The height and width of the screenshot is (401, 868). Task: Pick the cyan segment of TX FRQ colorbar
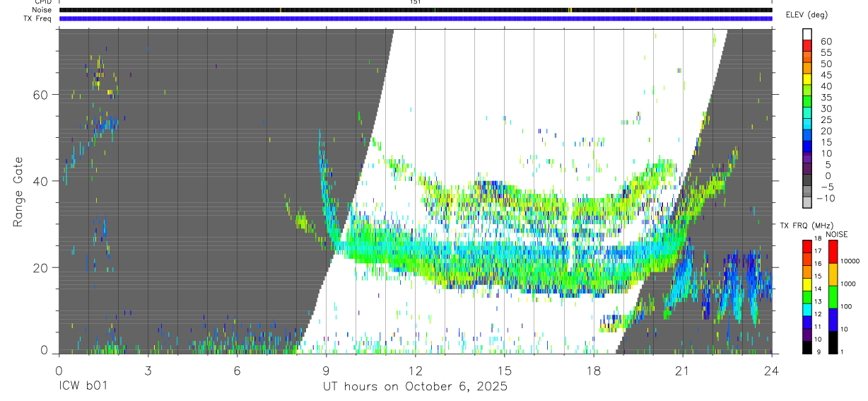pos(807,310)
